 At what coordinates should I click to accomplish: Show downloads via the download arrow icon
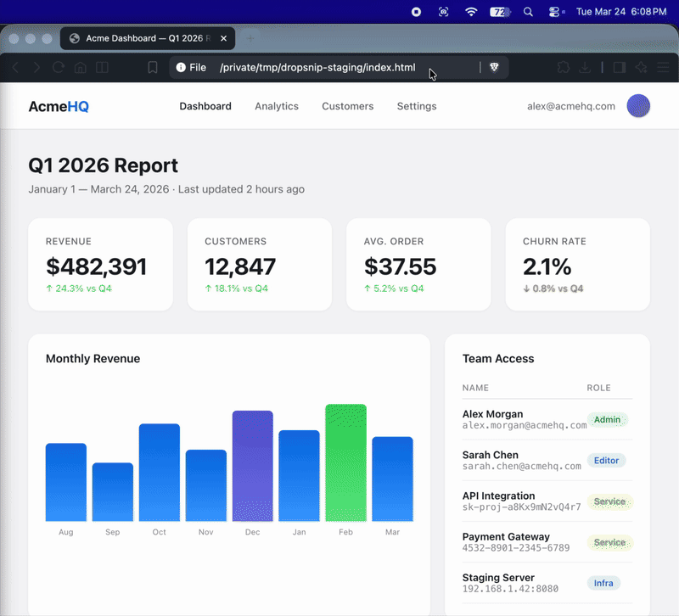pyautogui.click(x=585, y=68)
